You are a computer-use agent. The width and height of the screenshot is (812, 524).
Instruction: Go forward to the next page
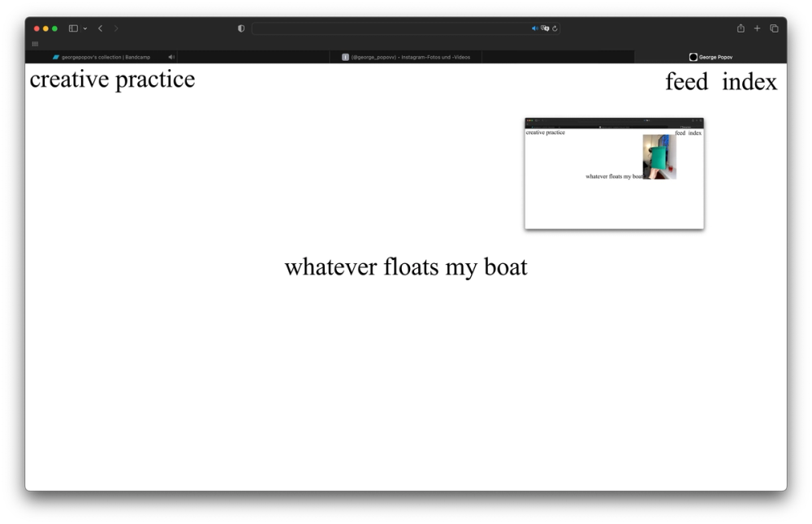116,28
